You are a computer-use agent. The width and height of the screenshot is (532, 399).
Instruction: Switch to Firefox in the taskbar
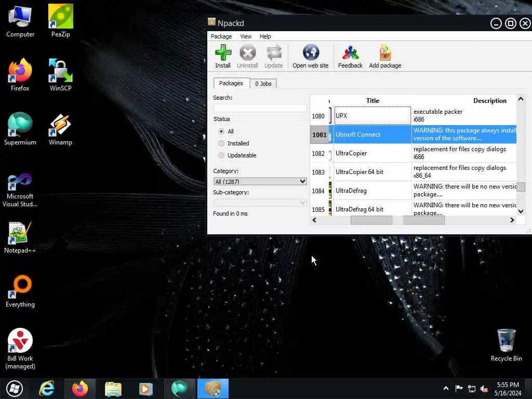point(80,389)
